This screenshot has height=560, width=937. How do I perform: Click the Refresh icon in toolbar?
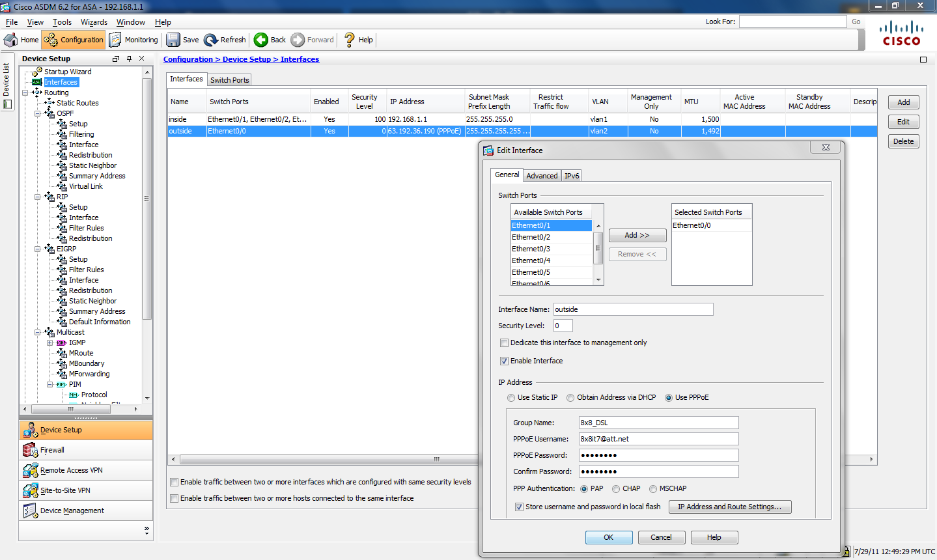pyautogui.click(x=211, y=40)
